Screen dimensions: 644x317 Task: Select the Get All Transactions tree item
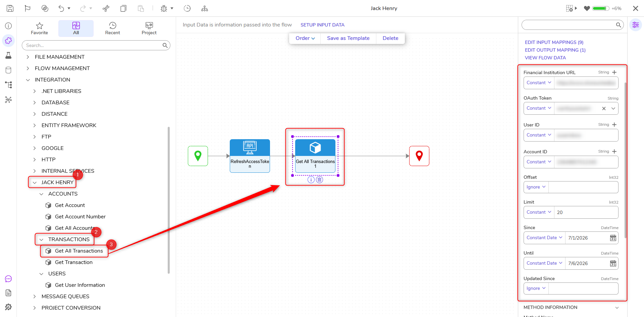tap(79, 251)
